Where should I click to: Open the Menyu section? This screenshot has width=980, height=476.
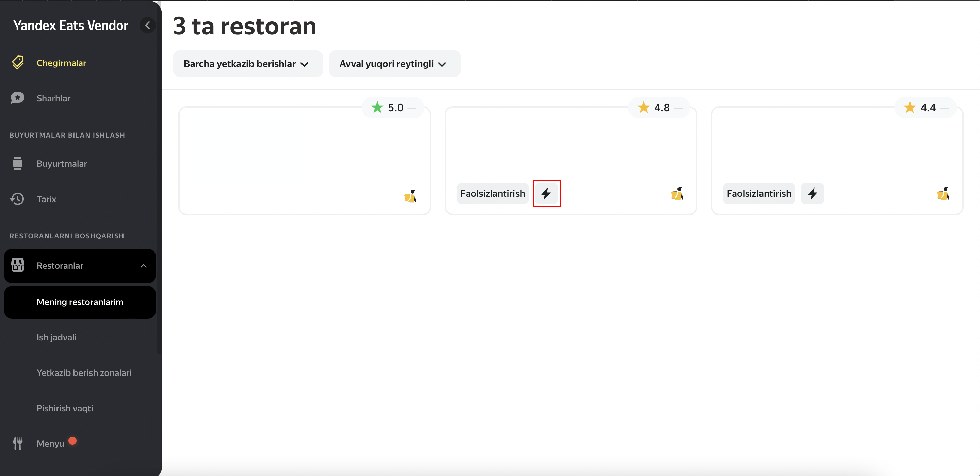[x=50, y=444]
